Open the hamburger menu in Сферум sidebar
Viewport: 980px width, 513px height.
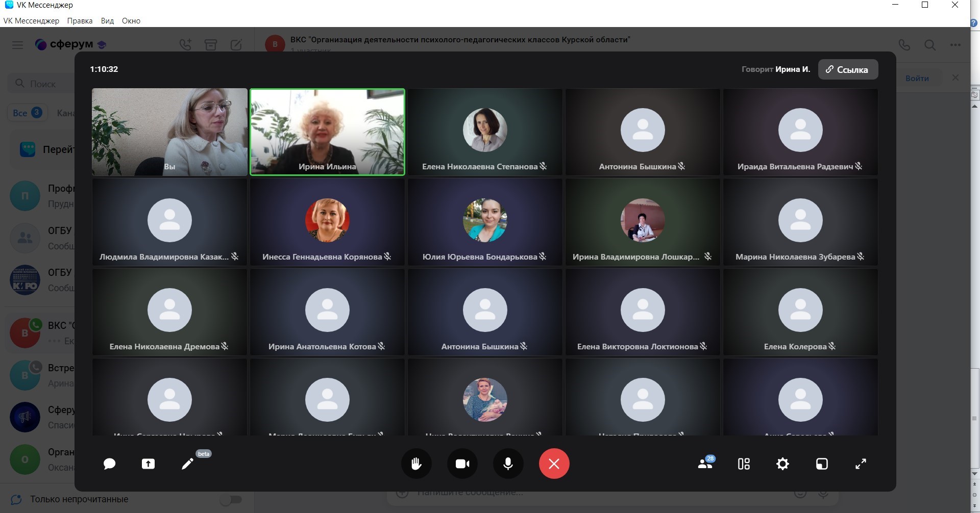pos(18,45)
